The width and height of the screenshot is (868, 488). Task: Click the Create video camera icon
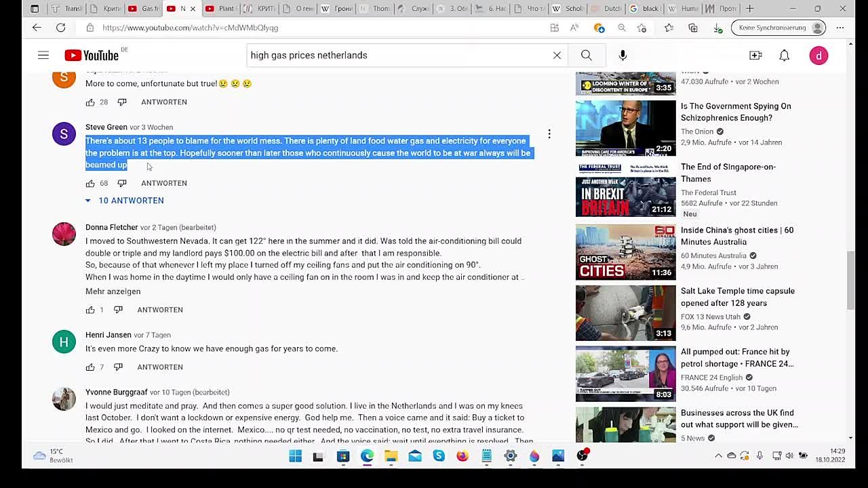coord(755,55)
